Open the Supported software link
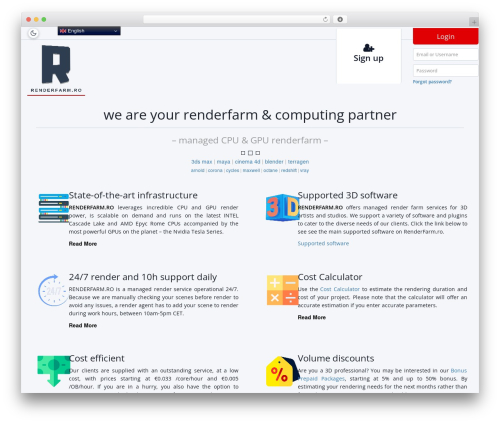The width and height of the screenshot is (500, 423). [323, 243]
